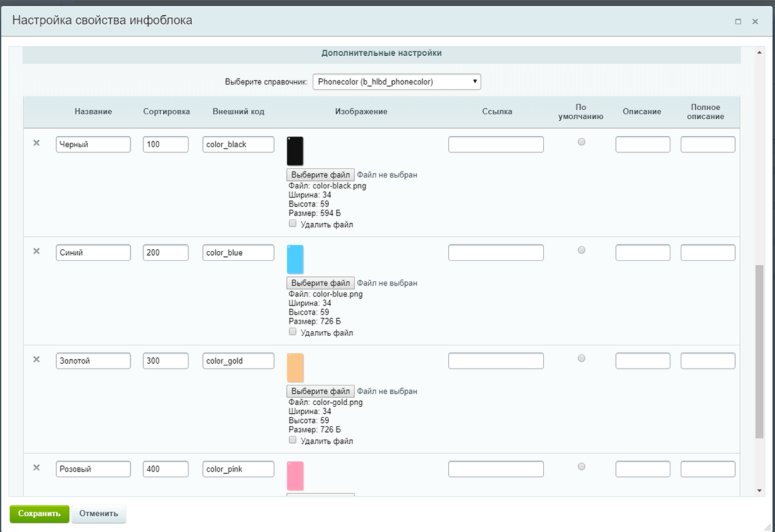Focus the Внешний код field color_blue
Viewport: 775px width, 532px height.
(238, 253)
